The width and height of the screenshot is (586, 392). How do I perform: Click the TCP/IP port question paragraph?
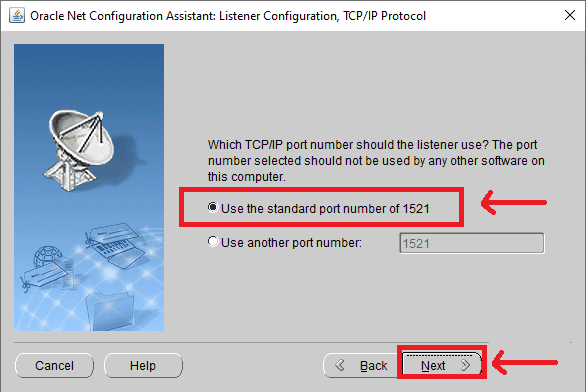pos(376,161)
